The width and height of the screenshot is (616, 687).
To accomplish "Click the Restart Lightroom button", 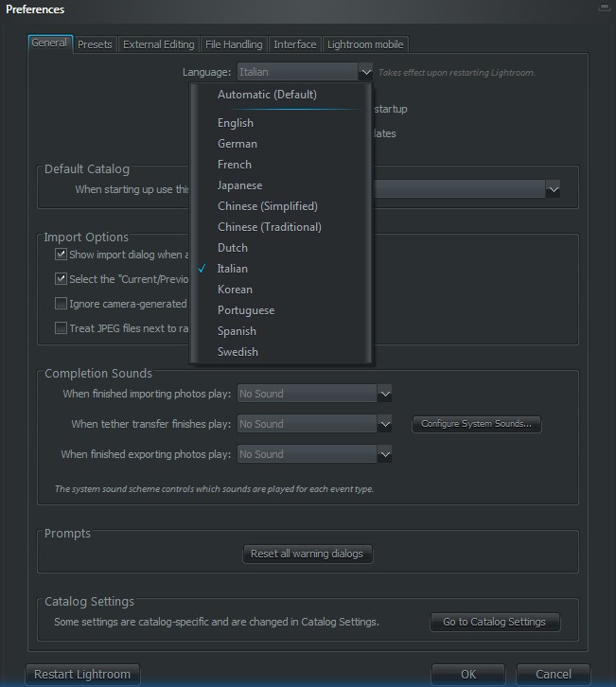I will [x=82, y=674].
